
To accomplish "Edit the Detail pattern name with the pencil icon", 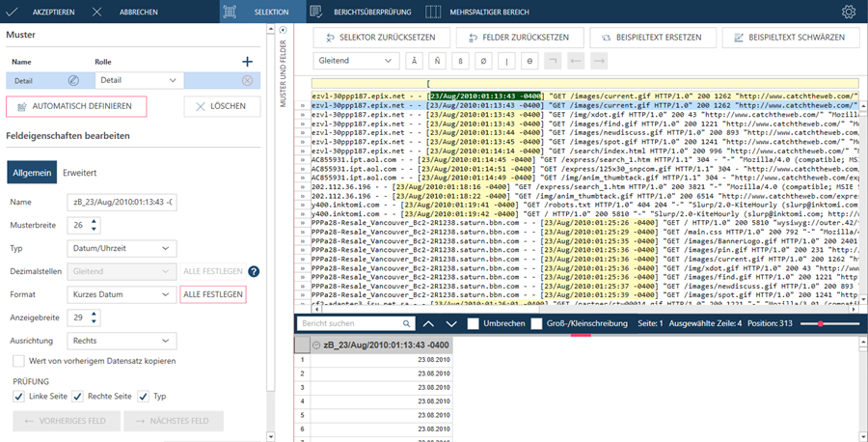I will point(73,80).
